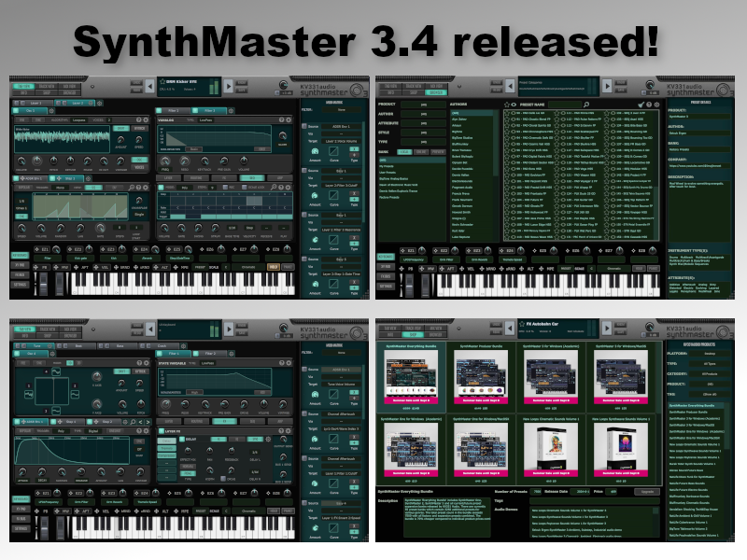Go to previous preset in shop window
The image size is (747, 560).
tap(510, 329)
